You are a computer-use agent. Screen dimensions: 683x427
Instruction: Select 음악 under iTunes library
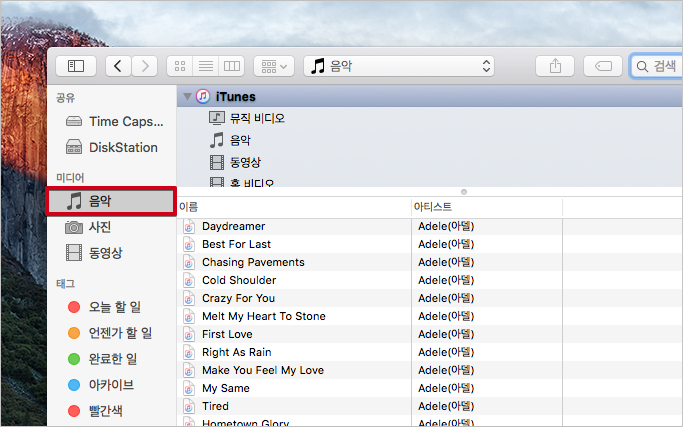tap(230, 140)
